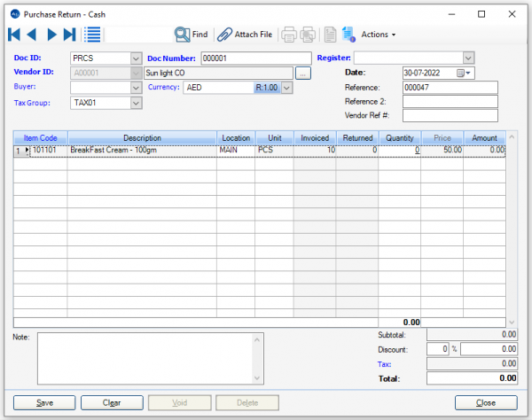This screenshot has height=420, width=532.
Task: Click the blue document info icon
Action: (348, 35)
